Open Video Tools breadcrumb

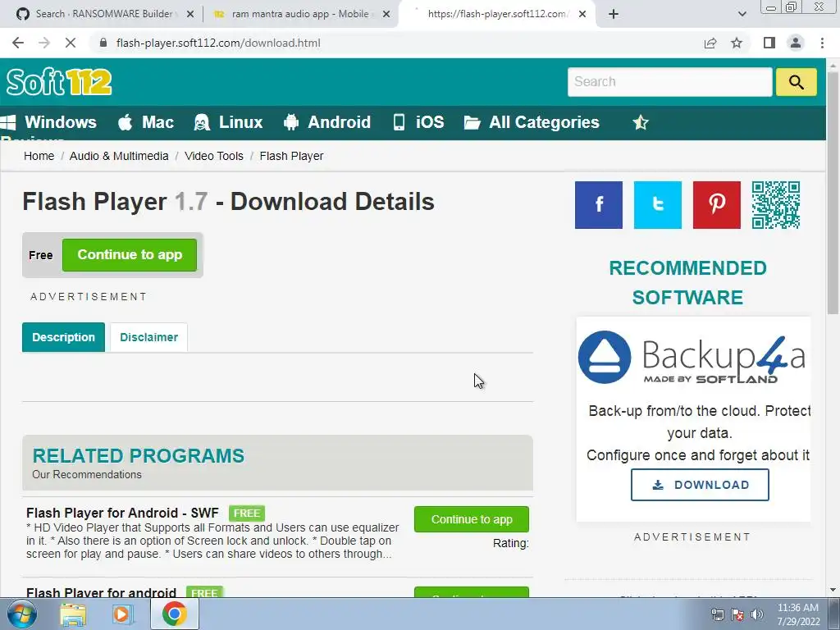(x=214, y=156)
